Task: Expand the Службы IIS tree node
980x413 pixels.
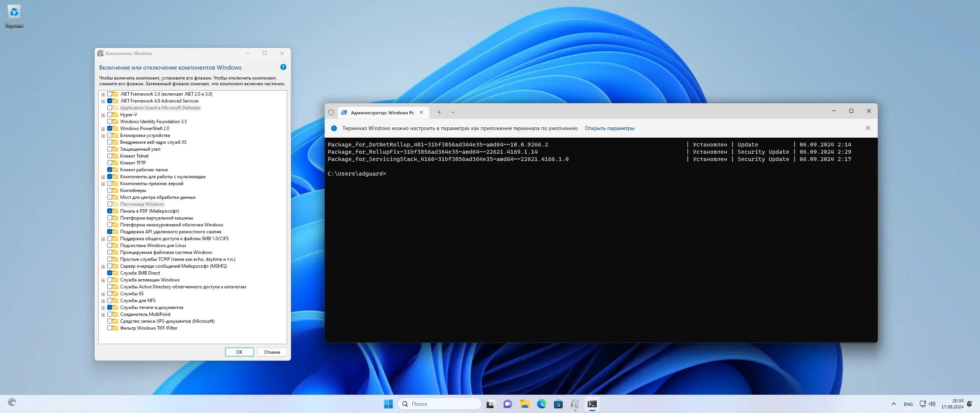Action: pyautogui.click(x=103, y=294)
